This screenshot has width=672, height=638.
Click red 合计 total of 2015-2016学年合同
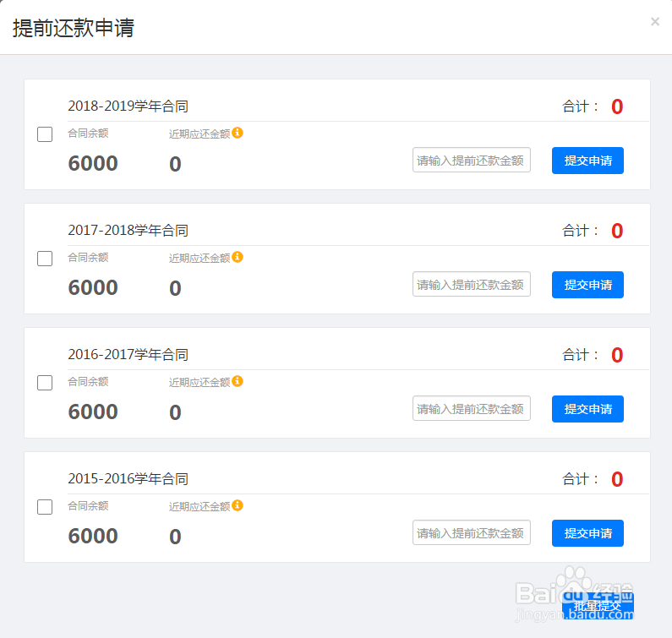click(617, 479)
